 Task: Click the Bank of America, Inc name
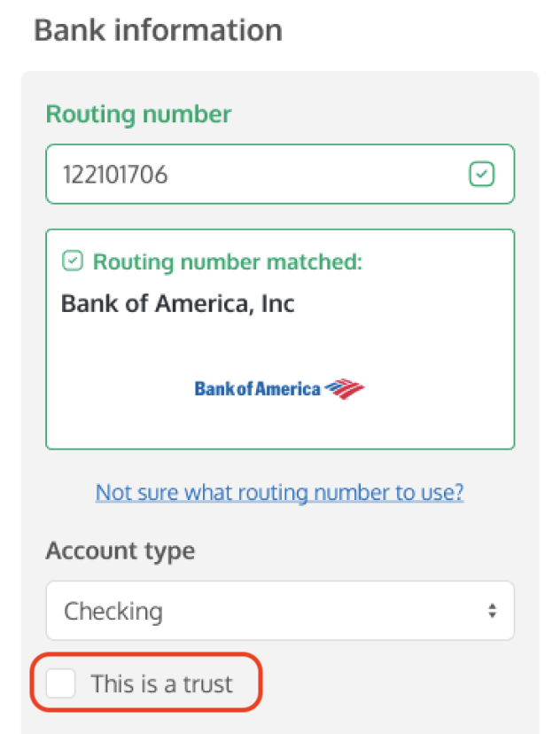[177, 304]
